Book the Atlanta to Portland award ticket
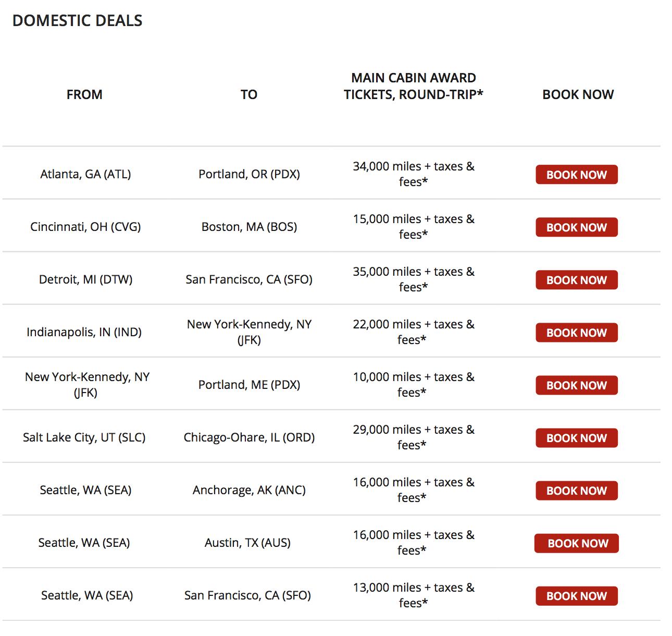 (x=577, y=175)
